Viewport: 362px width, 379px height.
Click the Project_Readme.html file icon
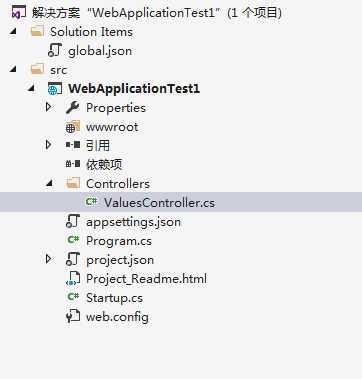pyautogui.click(x=73, y=279)
